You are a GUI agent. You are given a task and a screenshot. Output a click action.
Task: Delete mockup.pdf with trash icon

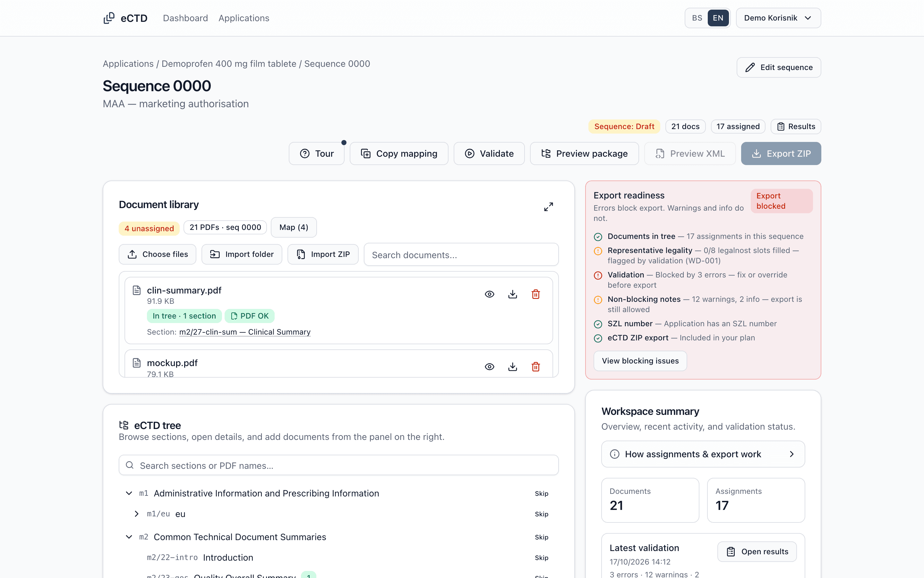536,367
